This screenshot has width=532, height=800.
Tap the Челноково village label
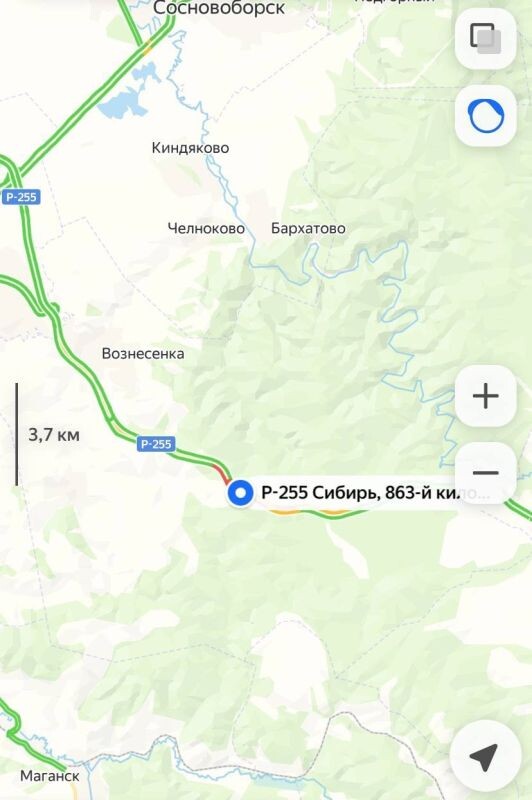coord(206,228)
